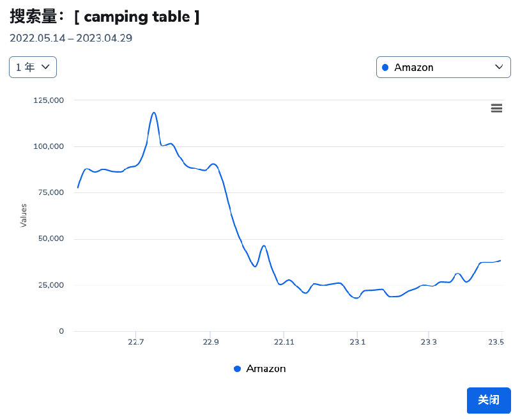Click the camping table search title

[105, 17]
